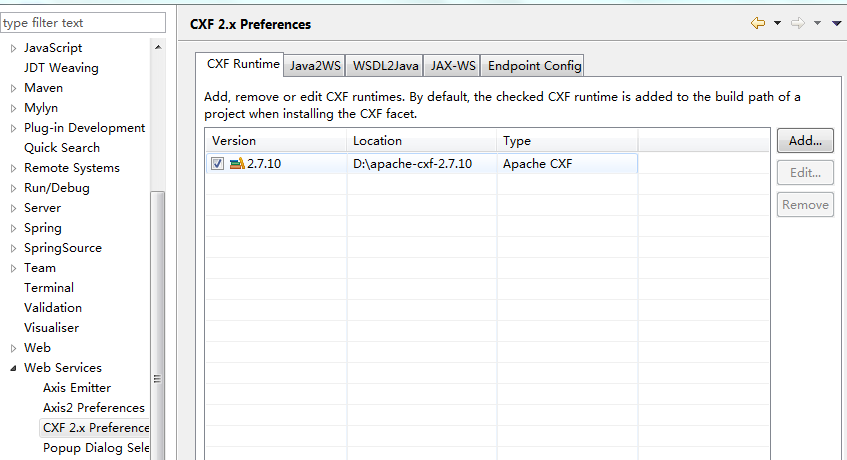Viewport: 847px width, 460px height.
Task: Uncheck the 2.7.10 runtime checkbox
Action: point(217,164)
